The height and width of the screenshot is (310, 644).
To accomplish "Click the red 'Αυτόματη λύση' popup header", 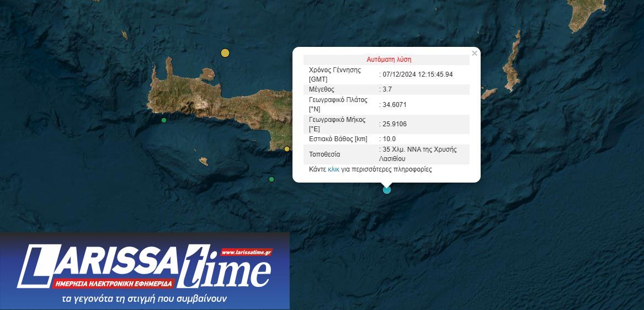I will [x=388, y=60].
